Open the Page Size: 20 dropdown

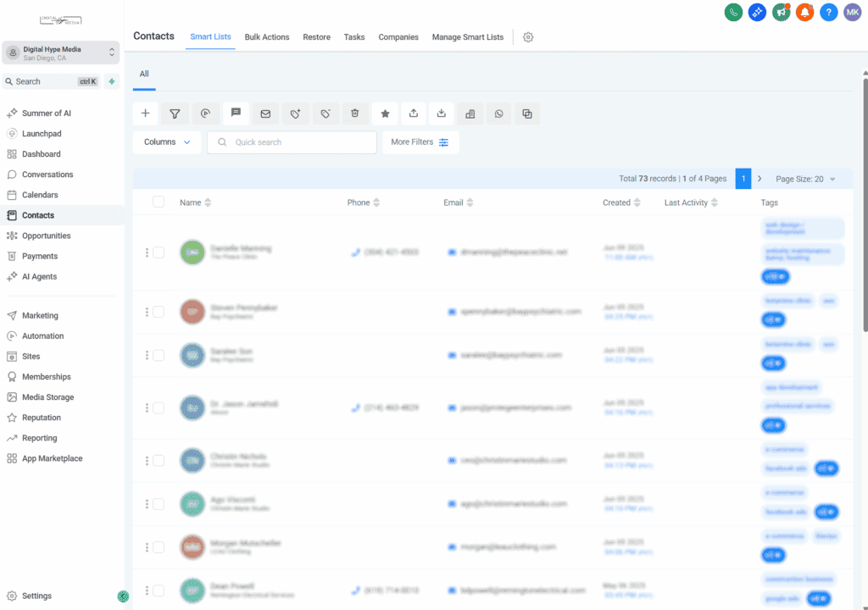tap(805, 179)
